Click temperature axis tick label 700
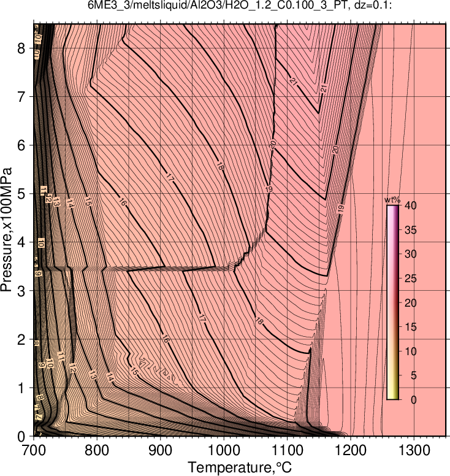Image resolution: width=450 pixels, height=476 pixels. (34, 450)
